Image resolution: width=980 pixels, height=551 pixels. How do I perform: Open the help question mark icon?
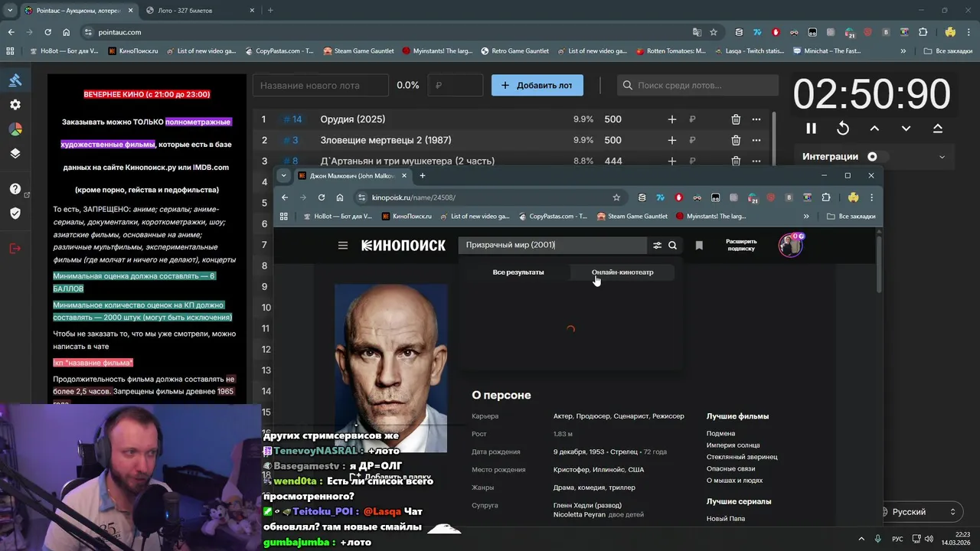click(15, 189)
